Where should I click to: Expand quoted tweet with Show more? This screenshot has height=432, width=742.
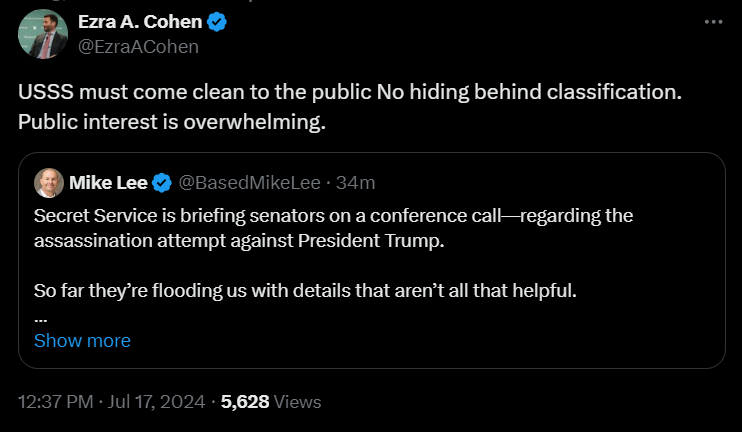point(82,340)
